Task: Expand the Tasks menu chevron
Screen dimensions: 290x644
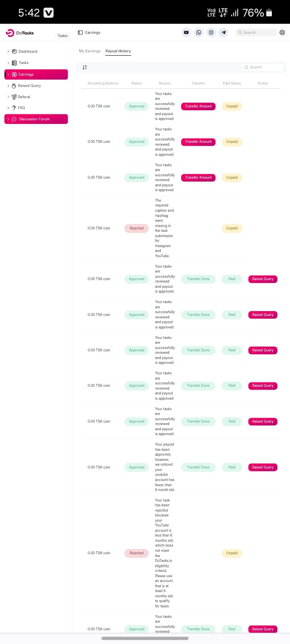Action: pyautogui.click(x=8, y=63)
